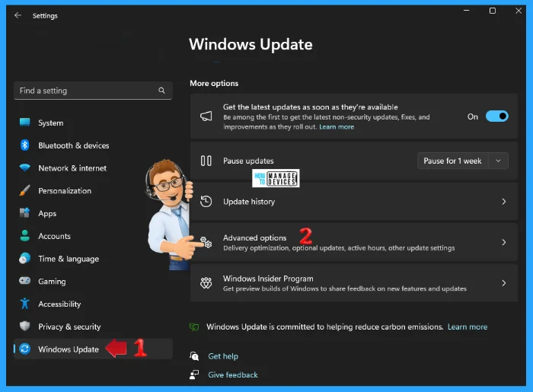Close the Settings window

[519, 11]
